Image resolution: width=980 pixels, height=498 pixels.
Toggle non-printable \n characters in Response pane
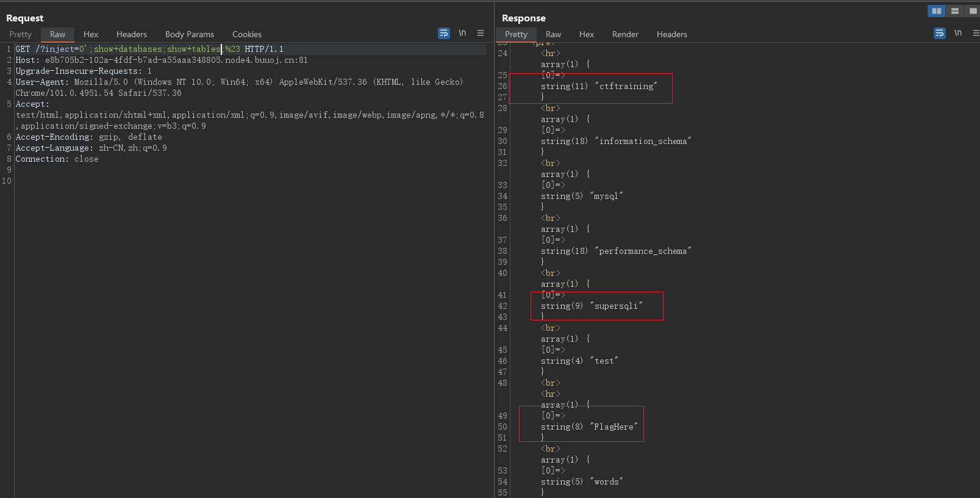[958, 33]
